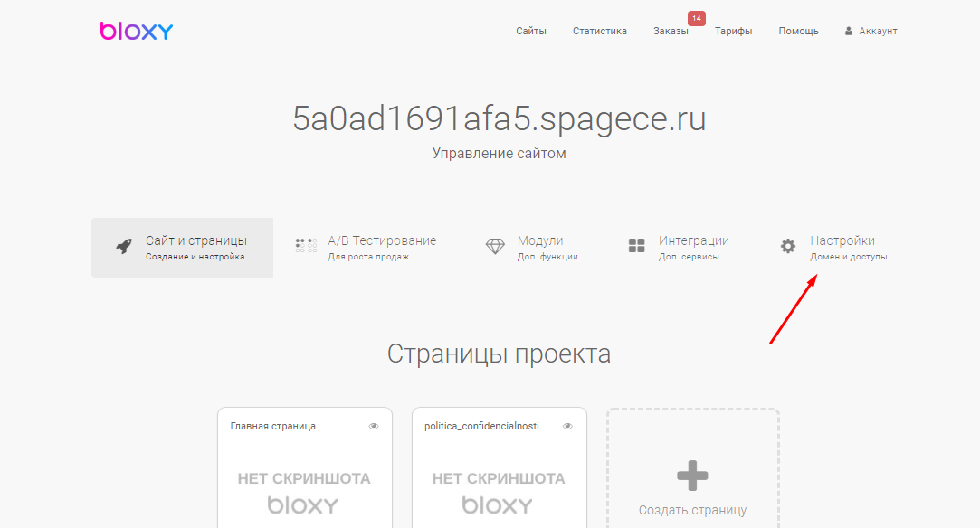
Task: Click the bloxy logo
Action: tap(137, 31)
